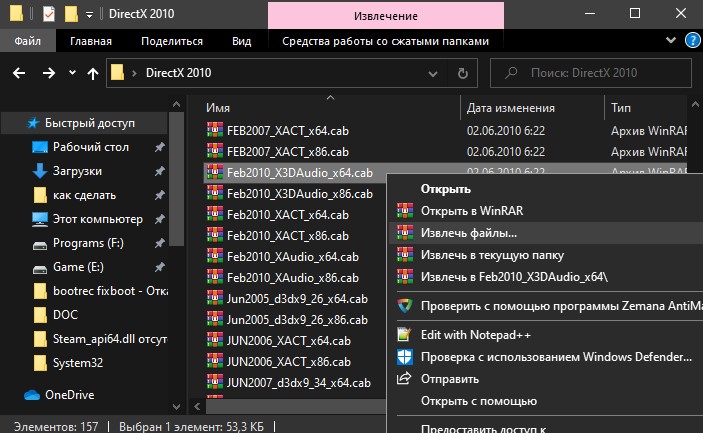Image resolution: width=703 pixels, height=433 pixels.
Task: Select Этот компьютер in the sidebar
Action: click(97, 219)
